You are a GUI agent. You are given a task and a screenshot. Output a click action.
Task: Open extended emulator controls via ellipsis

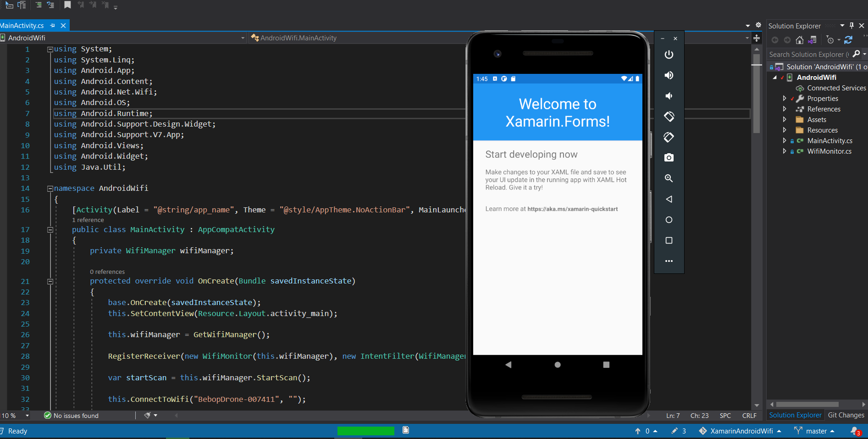coord(669,261)
